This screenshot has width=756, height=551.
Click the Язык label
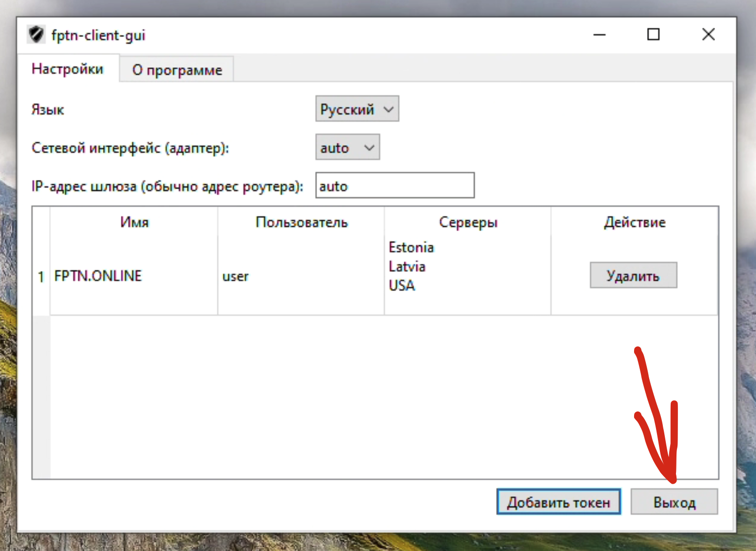(48, 109)
